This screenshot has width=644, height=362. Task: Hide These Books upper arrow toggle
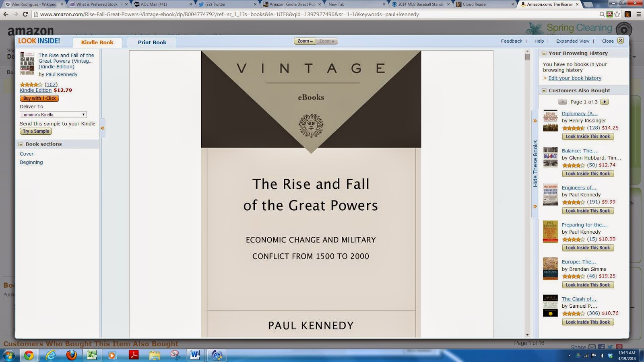click(x=535, y=121)
